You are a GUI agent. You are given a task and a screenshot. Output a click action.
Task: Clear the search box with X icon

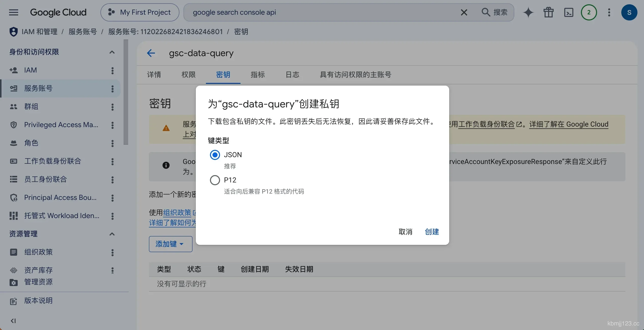point(464,12)
